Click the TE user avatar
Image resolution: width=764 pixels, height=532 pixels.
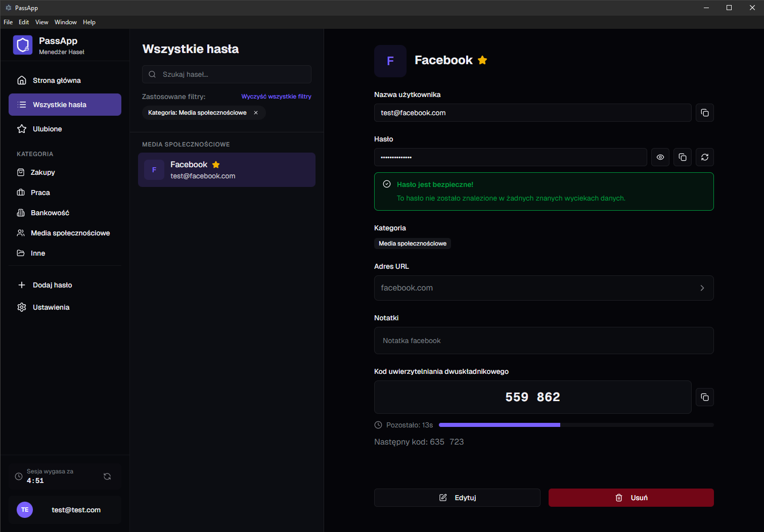click(25, 510)
